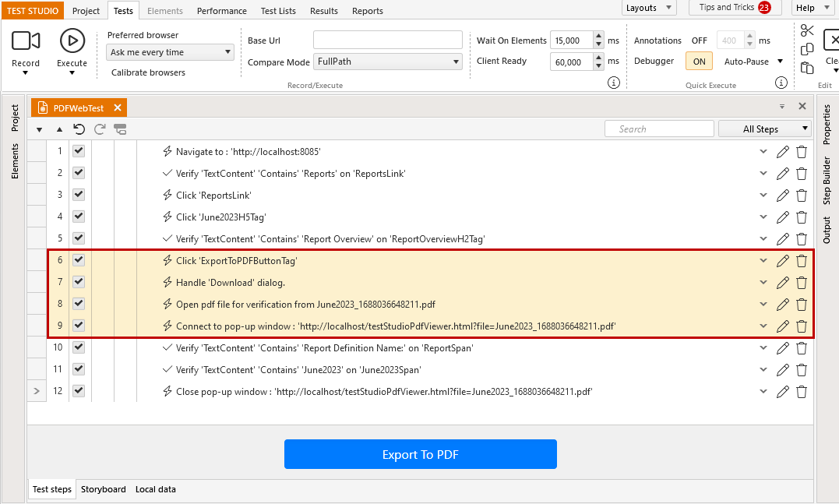Open Preferred browser 'Ask me every time' dropdown
The width and height of the screenshot is (839, 504).
coord(170,52)
